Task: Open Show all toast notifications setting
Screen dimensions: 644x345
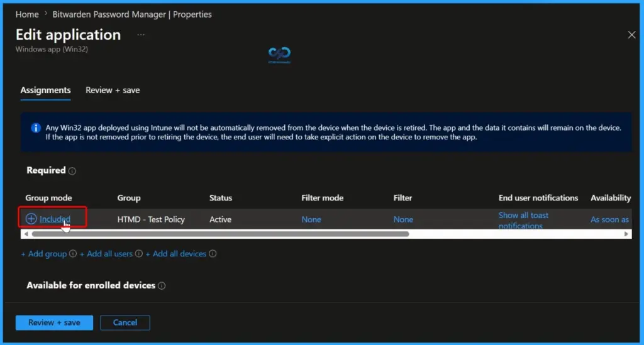Action: point(523,221)
